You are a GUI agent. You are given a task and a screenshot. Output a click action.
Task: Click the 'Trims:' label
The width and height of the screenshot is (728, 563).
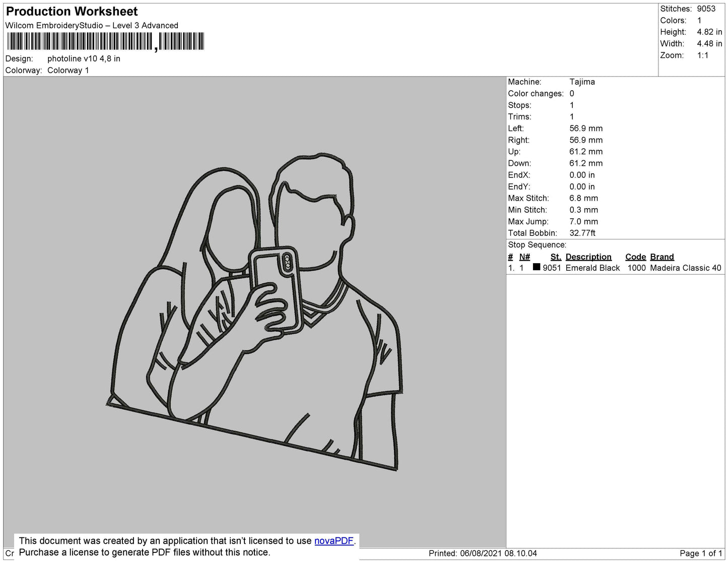519,116
